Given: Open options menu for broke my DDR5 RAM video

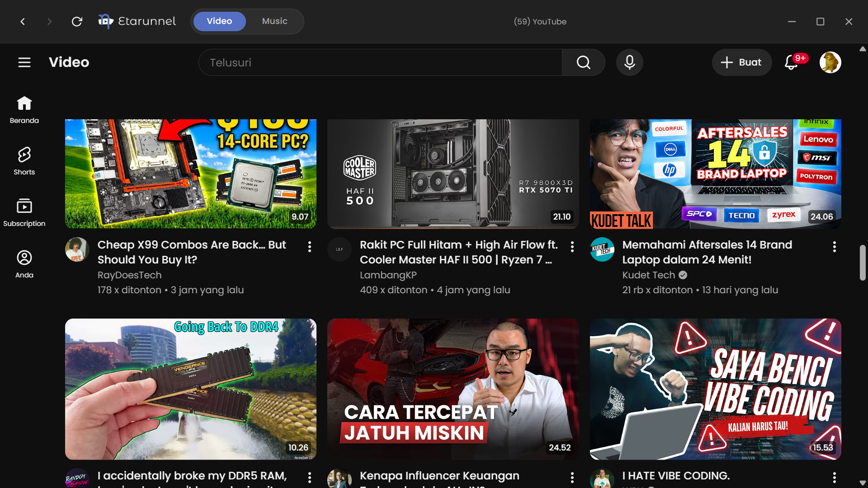Looking at the screenshot, I should (x=310, y=478).
